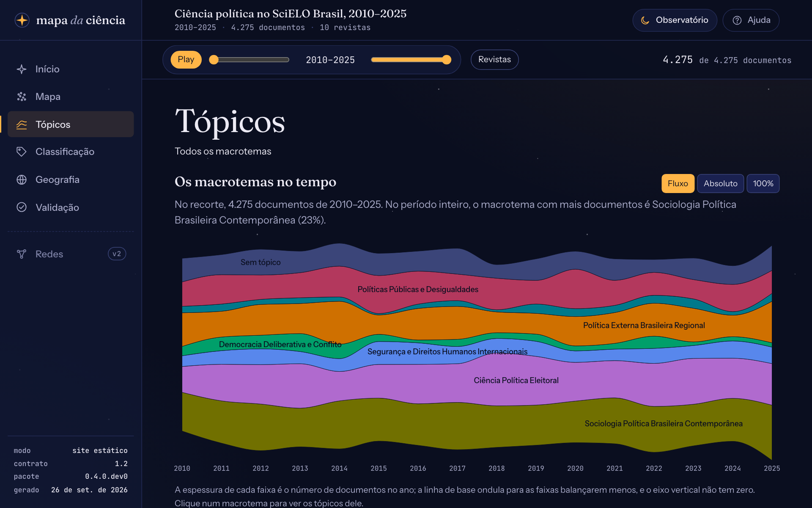Click the 2018 axis label
This screenshot has width=812, height=508.
click(497, 468)
